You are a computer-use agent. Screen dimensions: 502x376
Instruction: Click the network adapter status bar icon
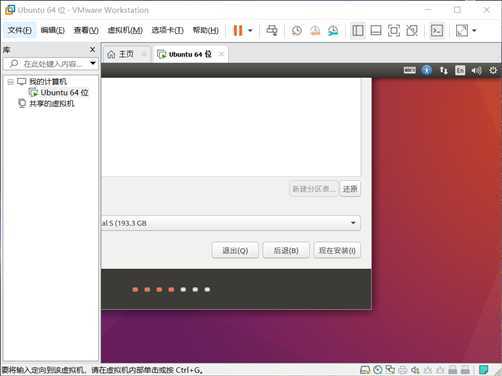390,370
